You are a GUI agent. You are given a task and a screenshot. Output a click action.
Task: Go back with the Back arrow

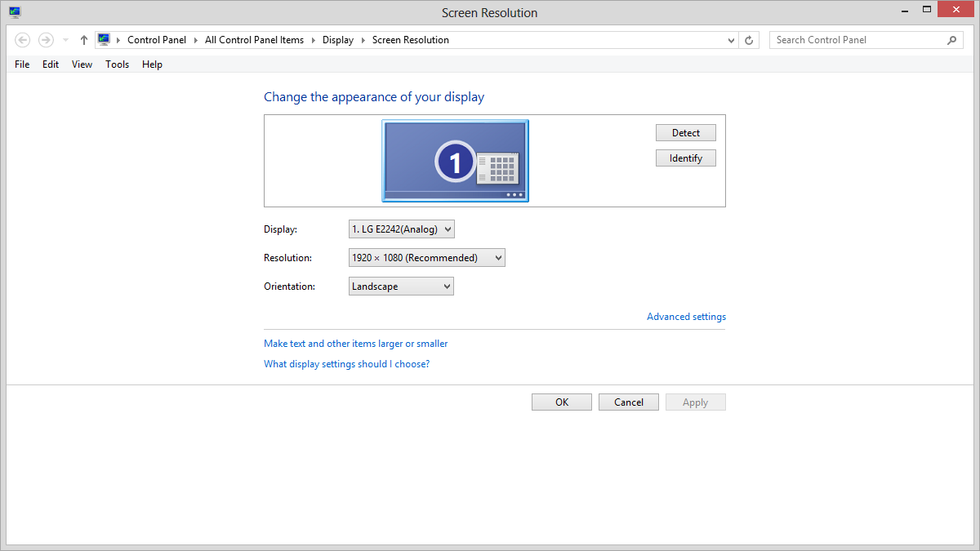(23, 40)
